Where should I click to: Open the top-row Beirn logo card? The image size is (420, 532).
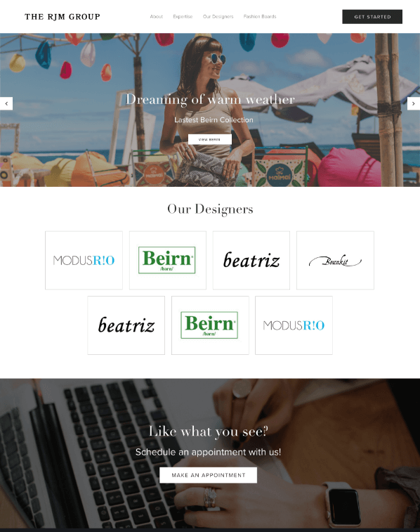click(x=167, y=260)
